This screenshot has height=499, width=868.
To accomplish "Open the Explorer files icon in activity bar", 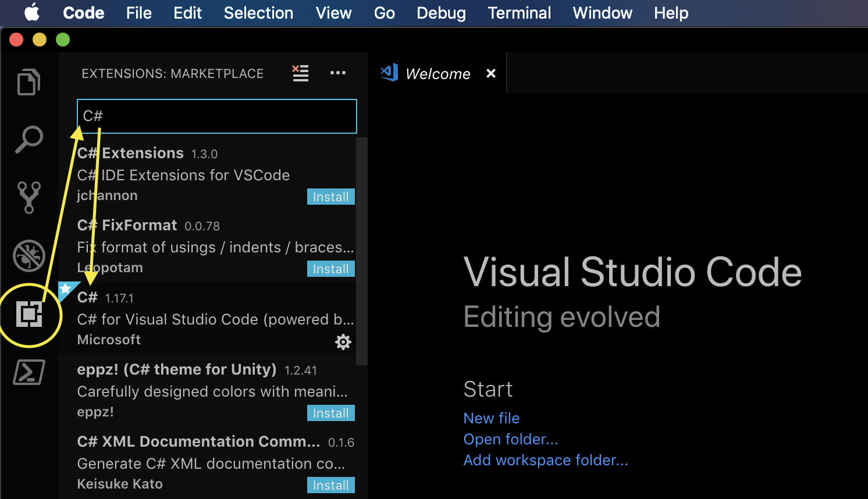I will pyautogui.click(x=29, y=82).
